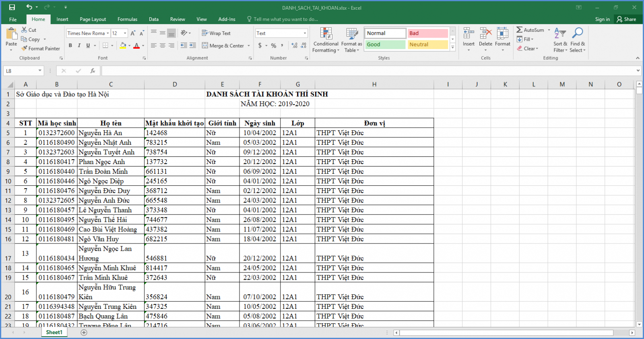Toggle Bold formatting
This screenshot has width=644, height=339.
tap(70, 46)
